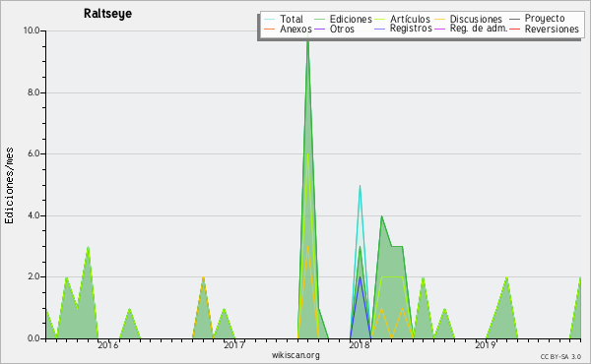Click the Anexos legend entry
This screenshot has width=591, height=364.
point(289,29)
